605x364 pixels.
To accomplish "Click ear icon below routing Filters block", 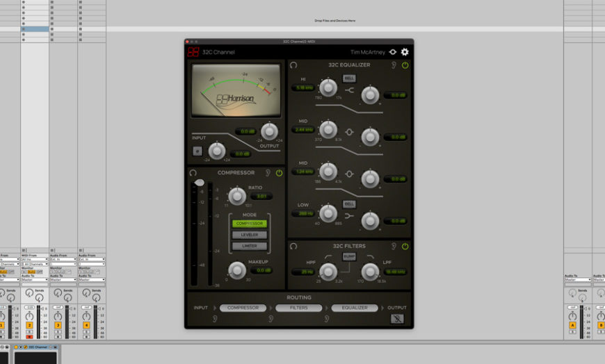I will (271, 318).
